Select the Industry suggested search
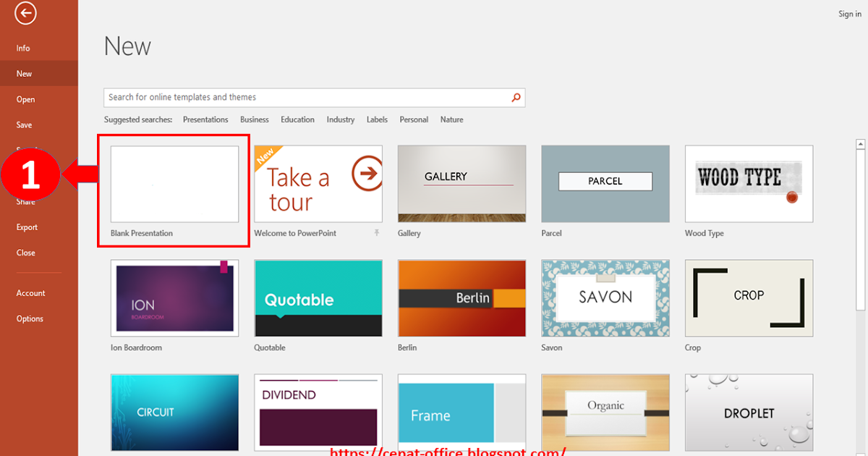 pos(341,120)
